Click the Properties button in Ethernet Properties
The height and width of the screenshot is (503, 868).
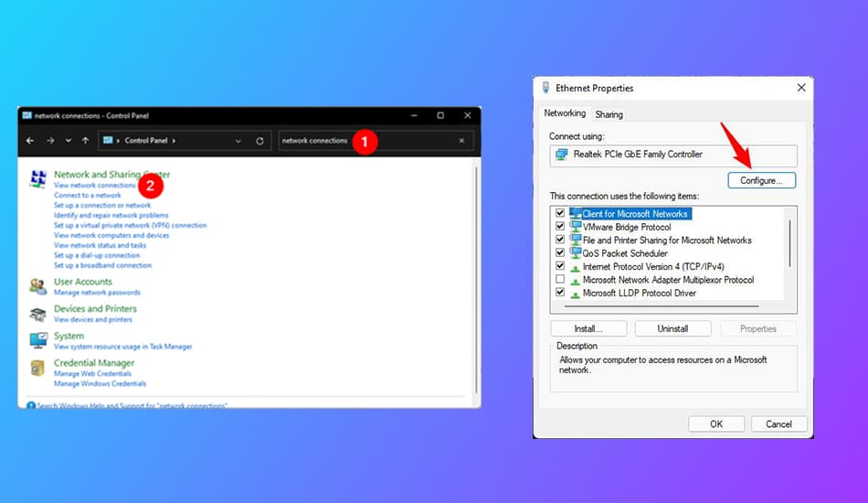(x=757, y=328)
